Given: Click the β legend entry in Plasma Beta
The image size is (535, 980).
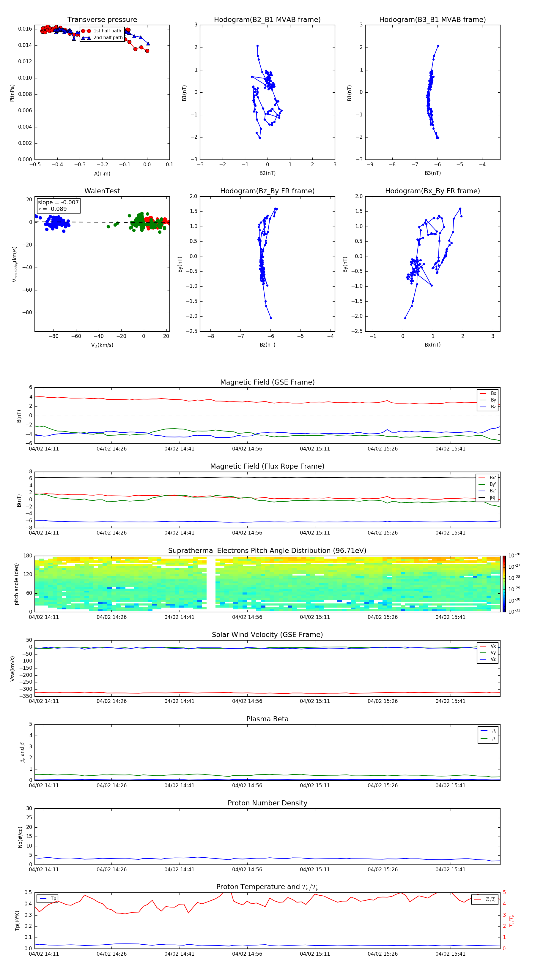Looking at the screenshot, I should click(488, 739).
